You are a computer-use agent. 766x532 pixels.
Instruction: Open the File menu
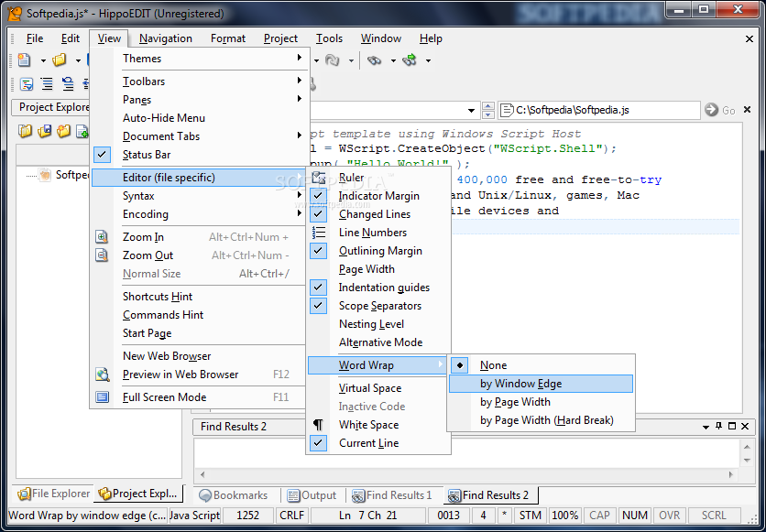35,38
